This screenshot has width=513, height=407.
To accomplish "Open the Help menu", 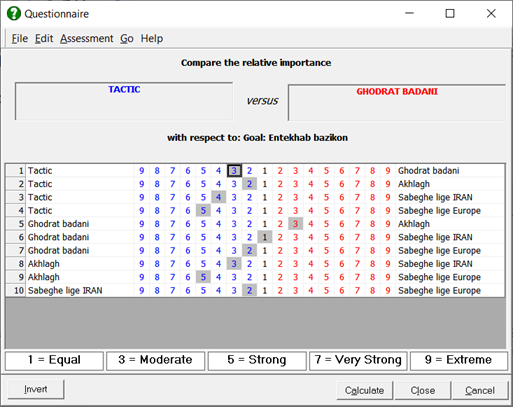I will click(x=152, y=39).
